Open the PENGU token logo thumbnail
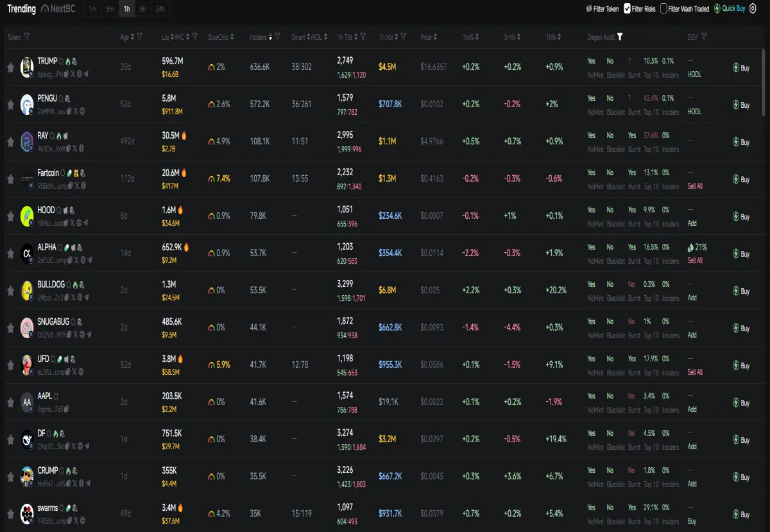Image resolution: width=770 pixels, height=532 pixels. [x=27, y=105]
